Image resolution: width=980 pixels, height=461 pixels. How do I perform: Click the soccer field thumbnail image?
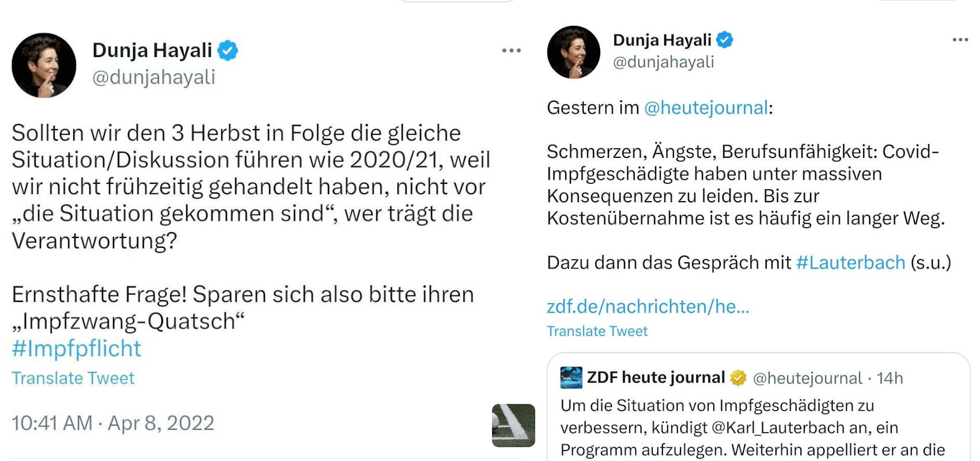(513, 425)
